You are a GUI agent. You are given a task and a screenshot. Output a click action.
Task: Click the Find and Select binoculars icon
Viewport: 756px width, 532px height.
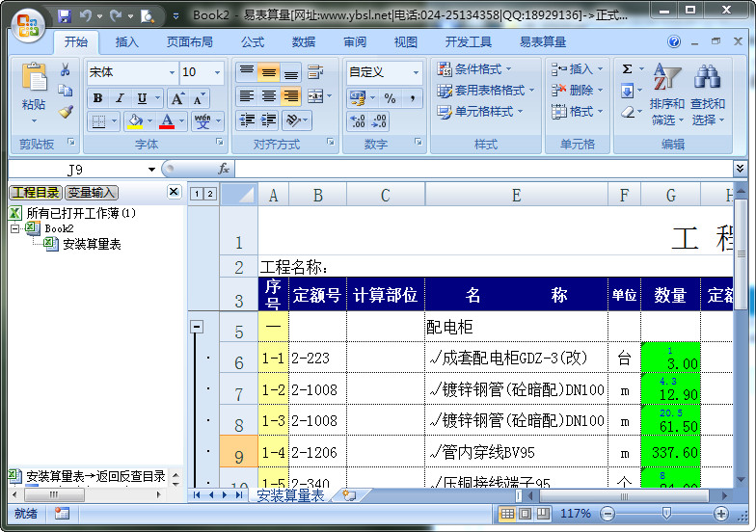tap(708, 80)
